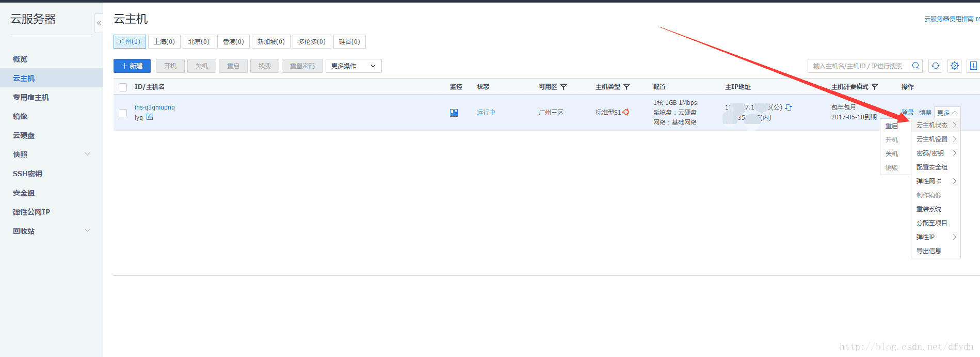Click the download export icon
Viewport: 980px width, 357px height.
[973, 66]
